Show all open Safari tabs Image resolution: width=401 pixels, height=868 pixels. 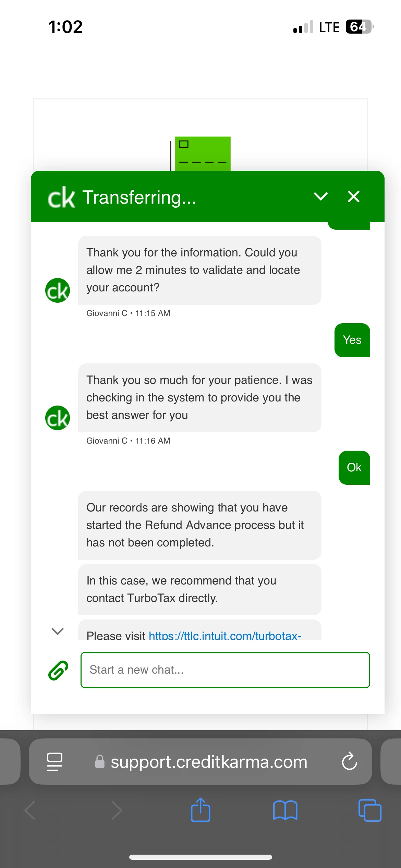coord(370,810)
